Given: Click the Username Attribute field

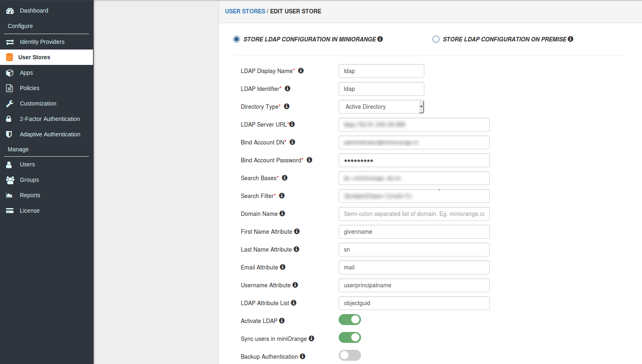Looking at the screenshot, I should (x=414, y=285).
